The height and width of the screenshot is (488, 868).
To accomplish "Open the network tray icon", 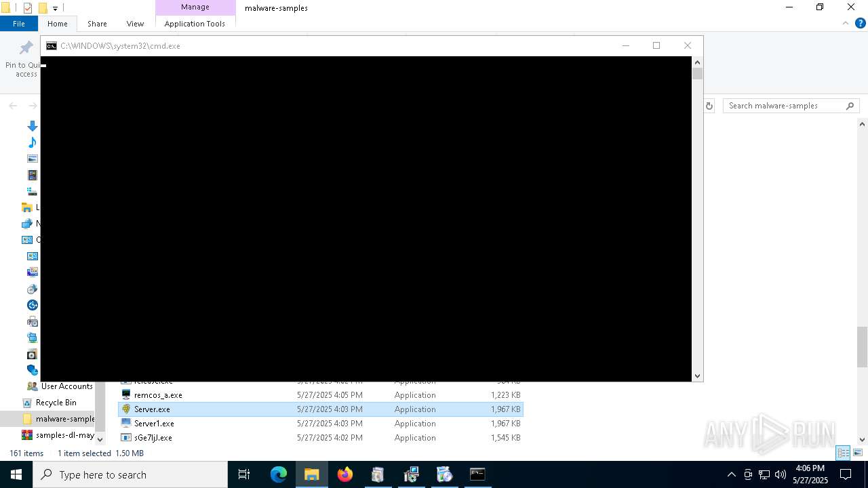I will click(x=764, y=474).
